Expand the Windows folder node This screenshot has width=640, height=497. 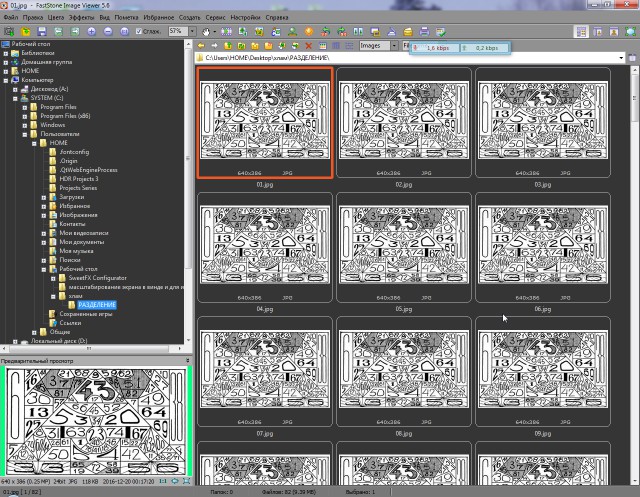pyautogui.click(x=25, y=125)
